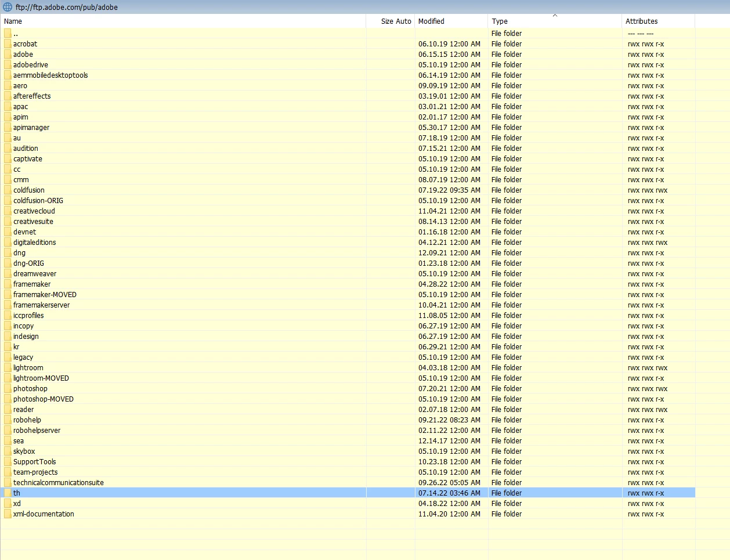Image resolution: width=730 pixels, height=560 pixels.
Task: Click the framemaker folder icon
Action: (8, 284)
